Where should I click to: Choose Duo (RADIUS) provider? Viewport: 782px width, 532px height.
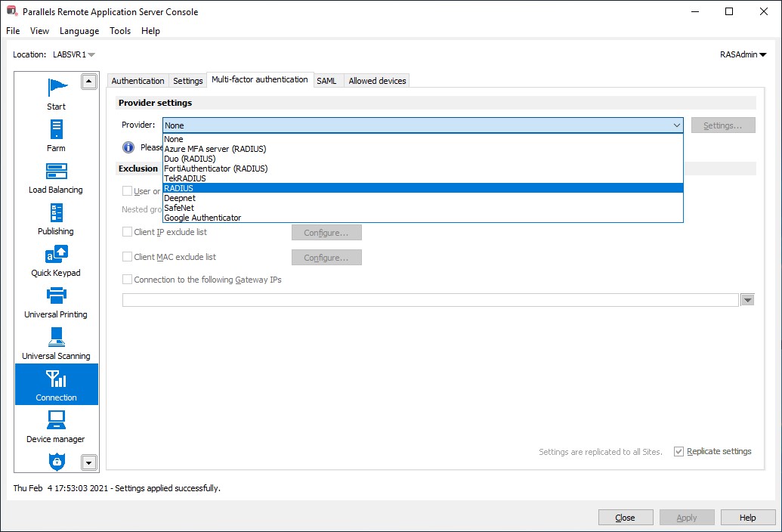click(423, 159)
